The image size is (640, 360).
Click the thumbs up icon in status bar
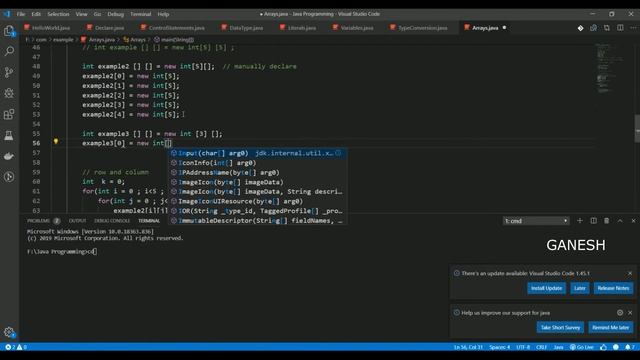click(603, 347)
